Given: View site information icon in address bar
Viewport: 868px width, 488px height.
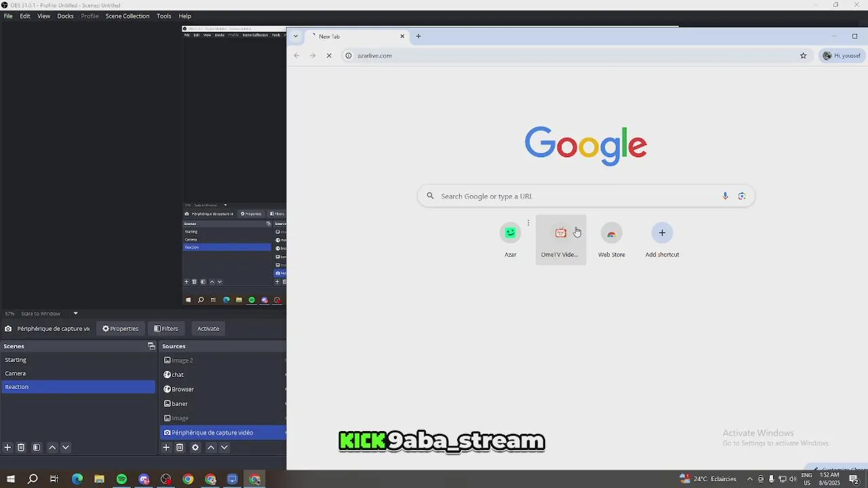Looking at the screenshot, I should click(x=349, y=56).
